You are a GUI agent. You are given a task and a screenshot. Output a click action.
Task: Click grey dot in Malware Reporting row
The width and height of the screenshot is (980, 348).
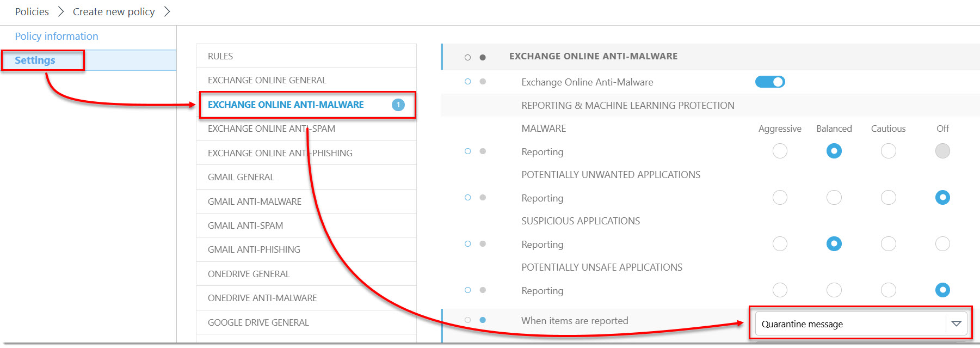coord(483,151)
